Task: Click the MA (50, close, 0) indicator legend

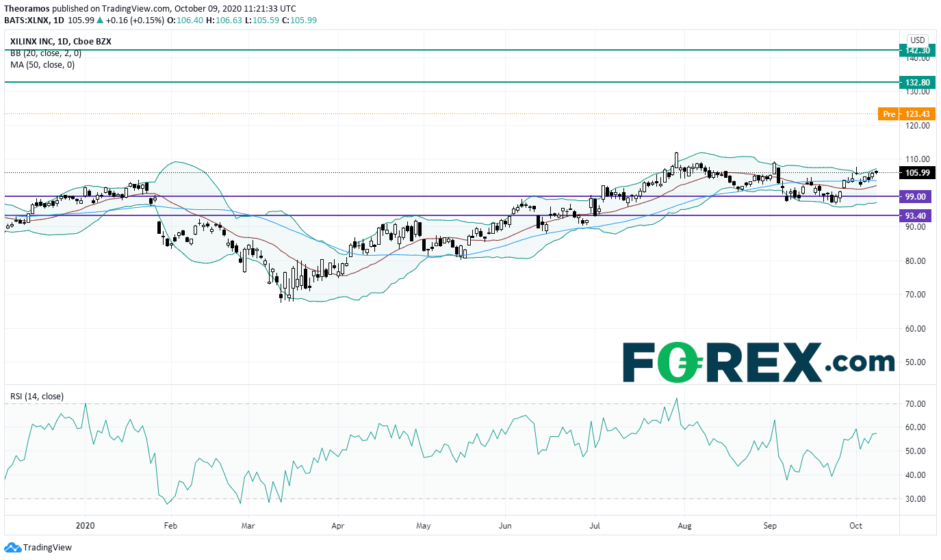Action: coord(42,64)
